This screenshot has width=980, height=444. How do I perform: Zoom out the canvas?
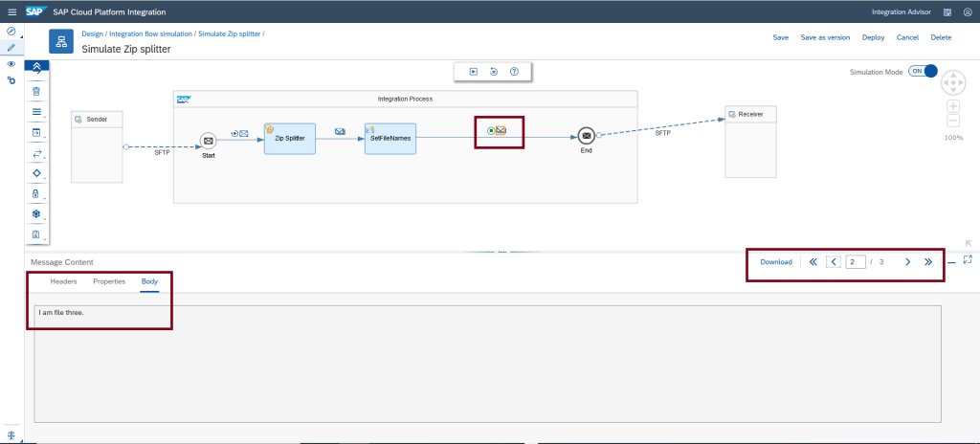pyautogui.click(x=953, y=121)
